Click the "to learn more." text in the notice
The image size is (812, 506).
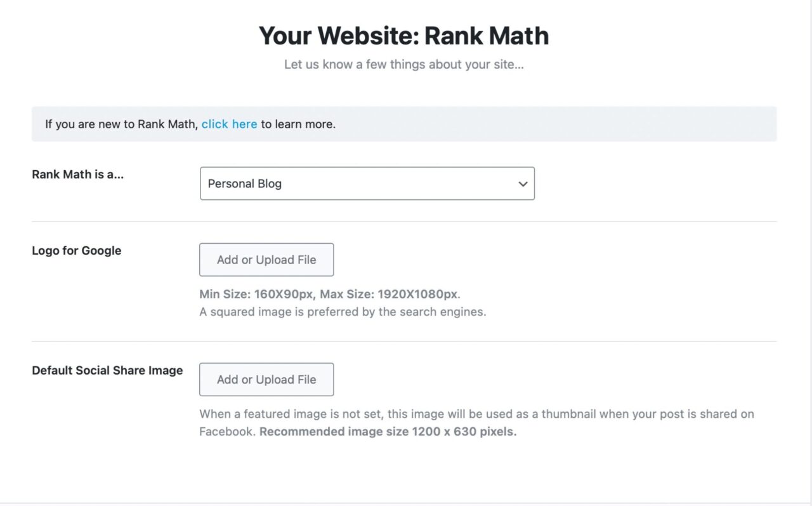(298, 124)
